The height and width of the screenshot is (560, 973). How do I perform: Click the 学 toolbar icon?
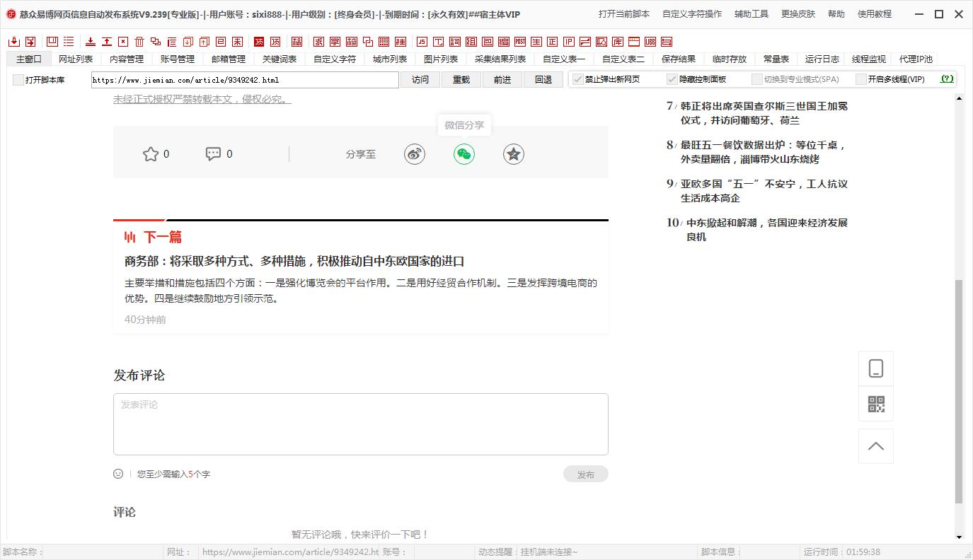point(336,42)
